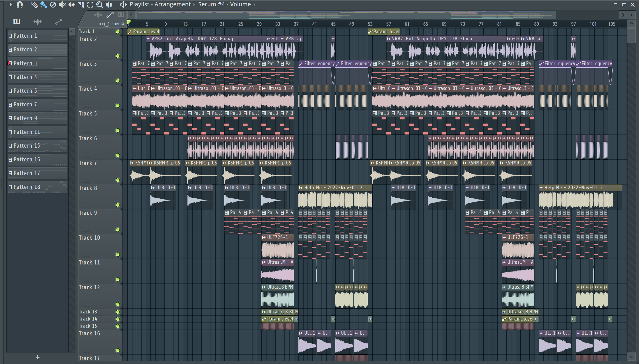Click bar 65 on the timeline ruler

pos(425,24)
